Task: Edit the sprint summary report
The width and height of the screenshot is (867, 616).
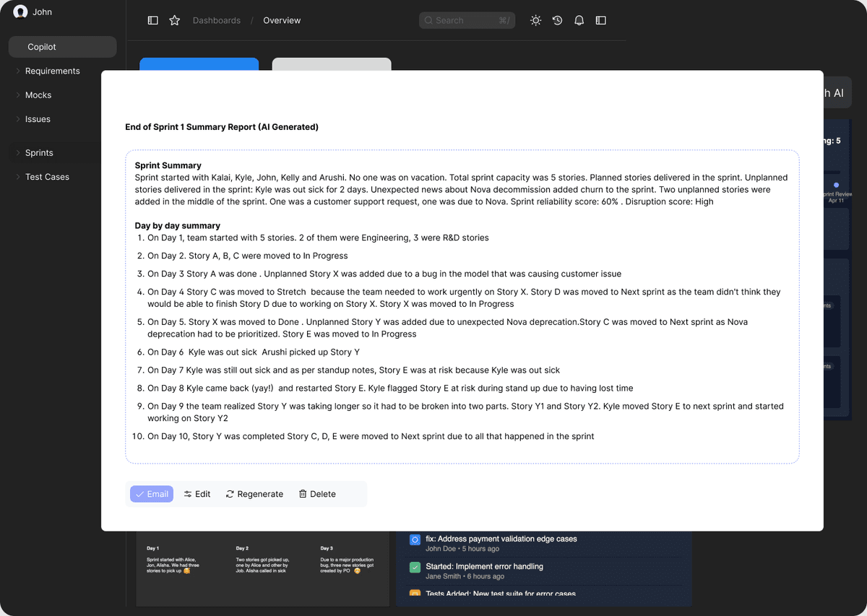Action: (x=197, y=494)
